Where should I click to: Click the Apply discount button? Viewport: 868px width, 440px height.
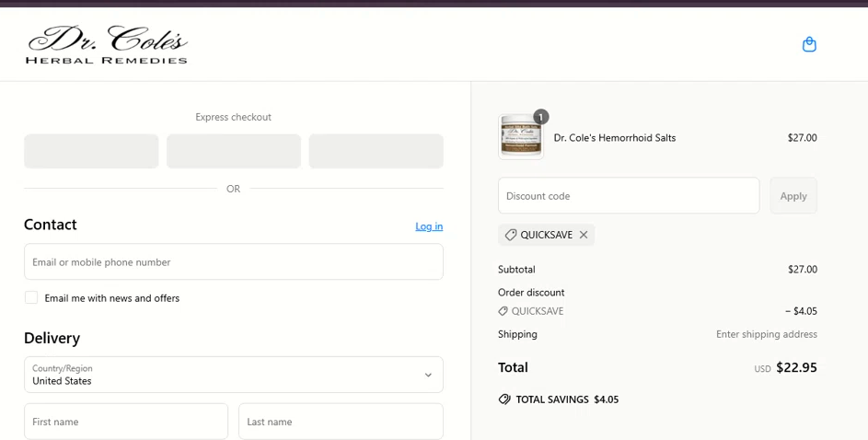coord(793,196)
